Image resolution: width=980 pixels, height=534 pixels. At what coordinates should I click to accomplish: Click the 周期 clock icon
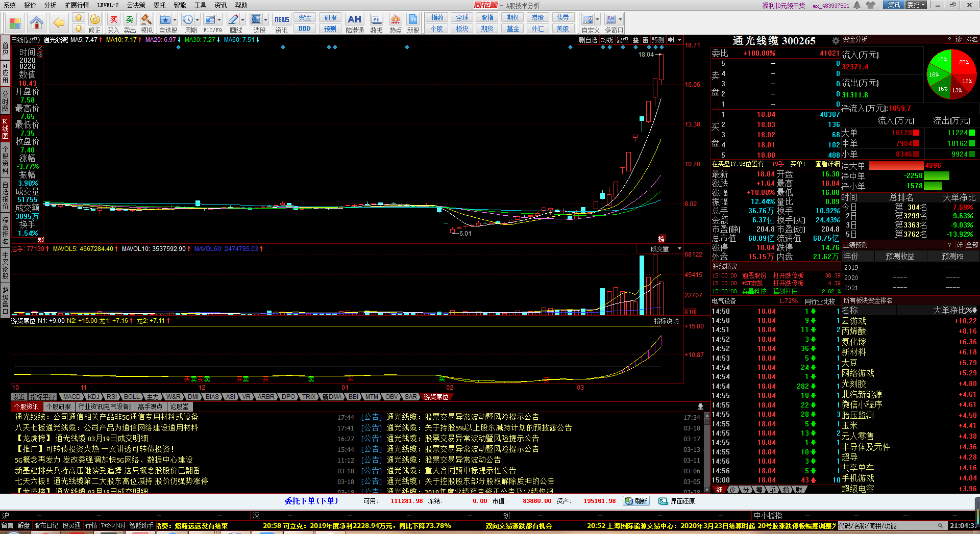click(187, 20)
